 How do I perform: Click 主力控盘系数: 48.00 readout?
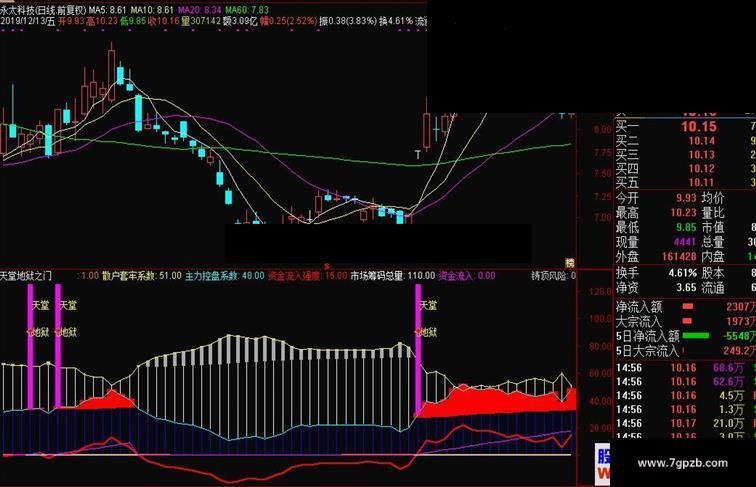click(x=225, y=276)
